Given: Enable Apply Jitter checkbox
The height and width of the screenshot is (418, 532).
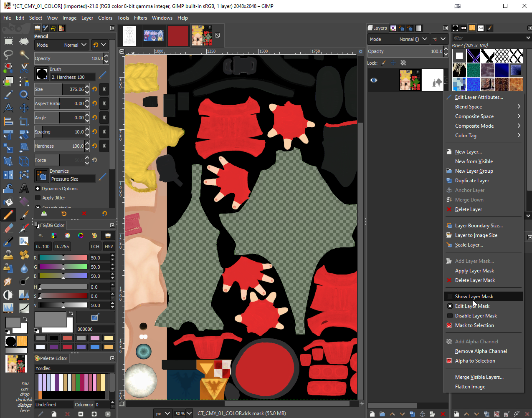Looking at the screenshot, I should pyautogui.click(x=38, y=198).
